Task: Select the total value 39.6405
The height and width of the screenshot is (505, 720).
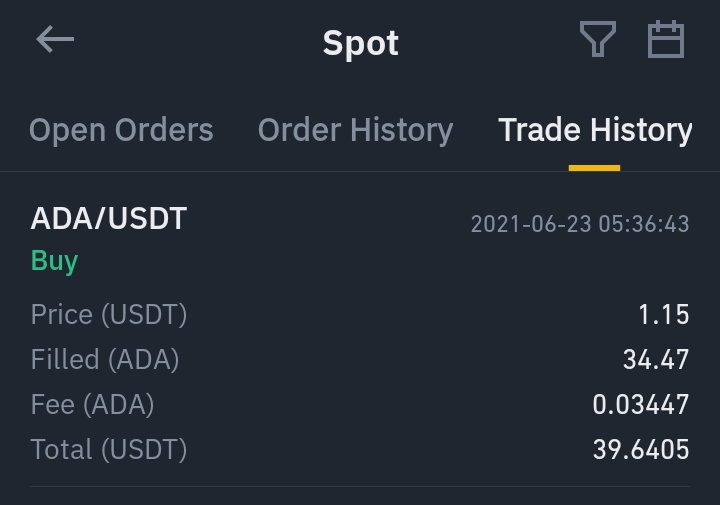Action: coord(641,449)
